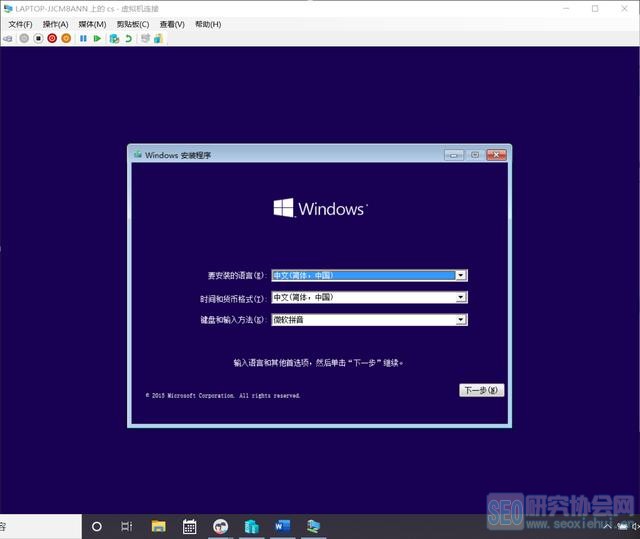Open the 文件(F) menu

point(20,24)
